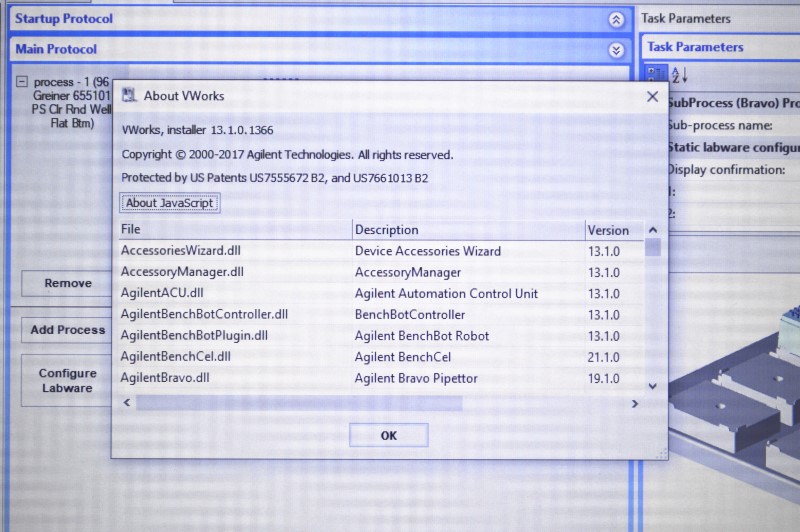
Task: Expand the Main Protocol section chevron
Action: click(616, 50)
